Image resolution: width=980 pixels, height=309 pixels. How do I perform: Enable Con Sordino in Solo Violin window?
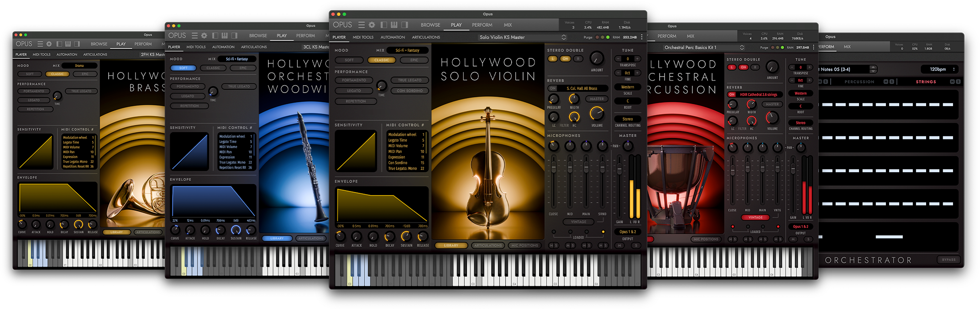pos(409,91)
